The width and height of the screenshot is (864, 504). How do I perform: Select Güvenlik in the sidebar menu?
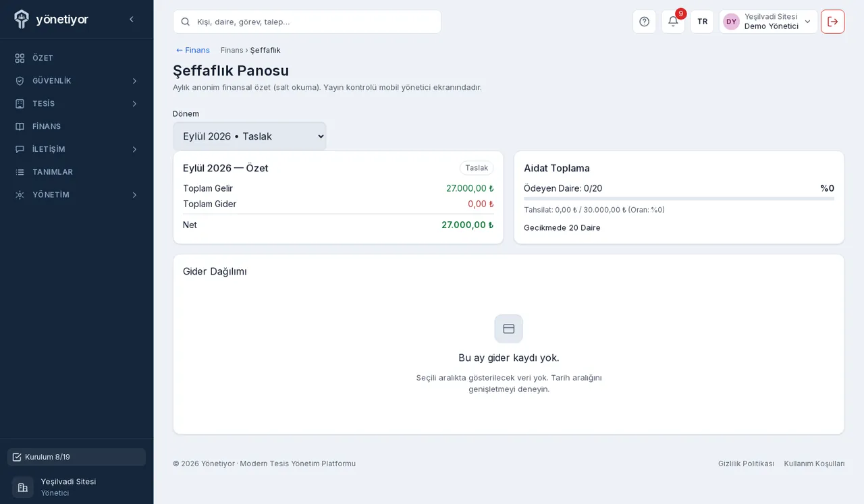click(x=76, y=81)
